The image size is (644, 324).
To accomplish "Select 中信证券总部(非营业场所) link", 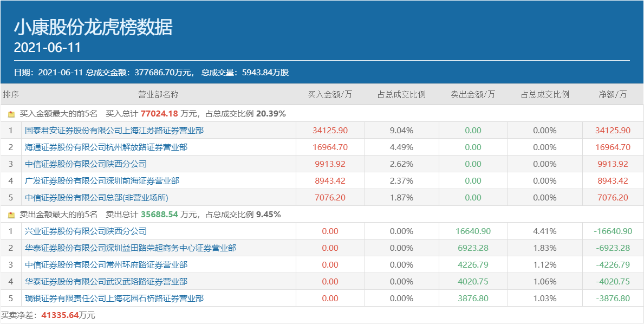I will 96,198.
